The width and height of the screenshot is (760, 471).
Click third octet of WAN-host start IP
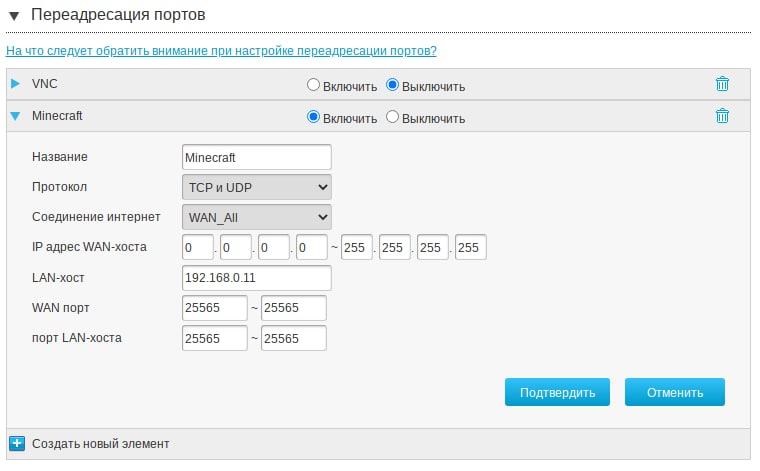coord(274,247)
